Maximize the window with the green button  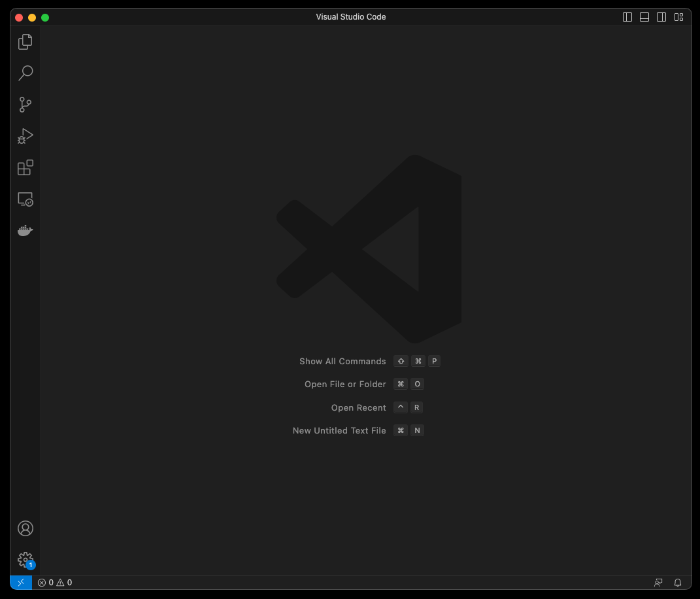(x=45, y=18)
